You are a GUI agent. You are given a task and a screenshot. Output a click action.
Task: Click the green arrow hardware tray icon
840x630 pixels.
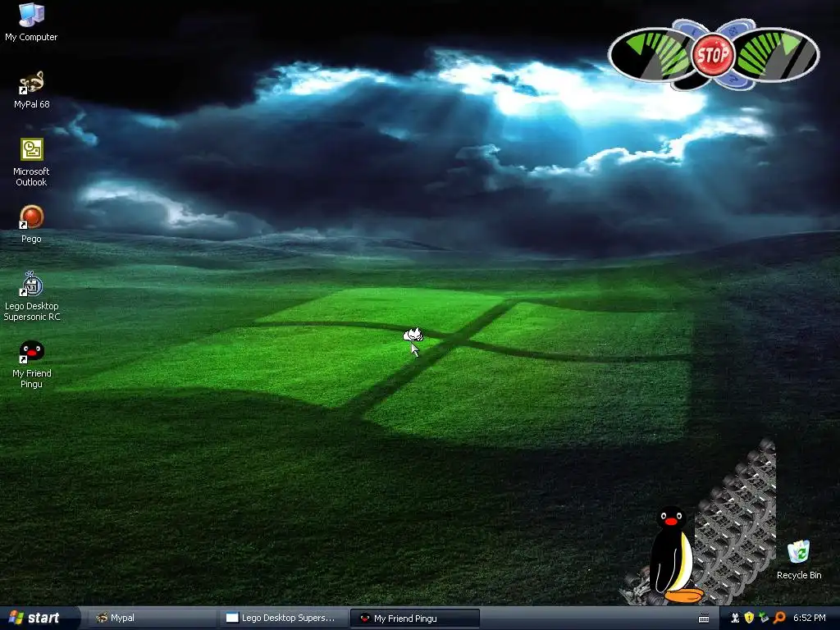764,619
